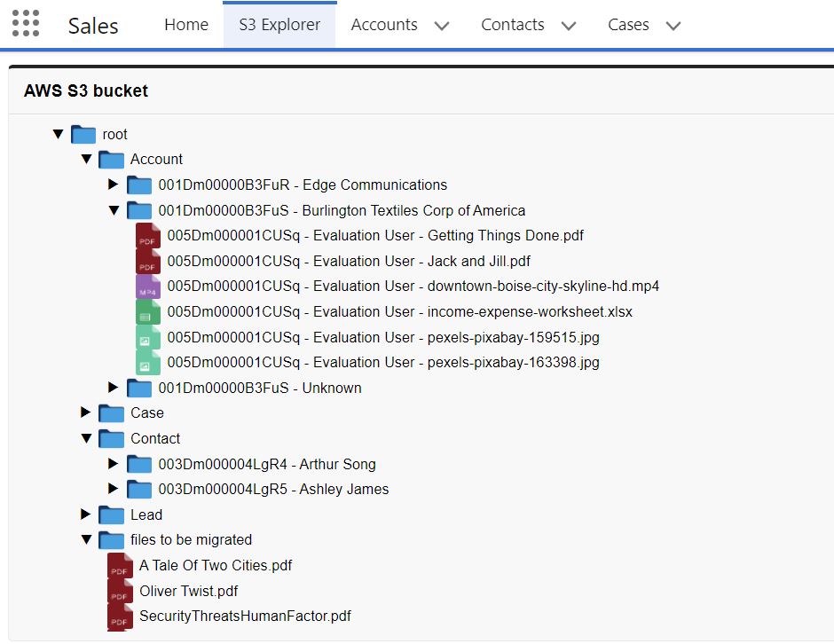Click the Unknown account folder icon

[x=139, y=389]
